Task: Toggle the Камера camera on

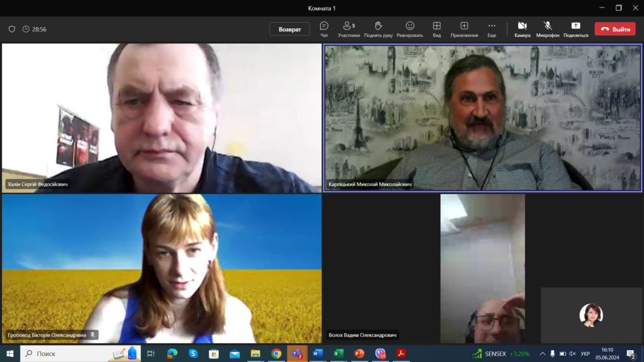Action: coord(522,29)
